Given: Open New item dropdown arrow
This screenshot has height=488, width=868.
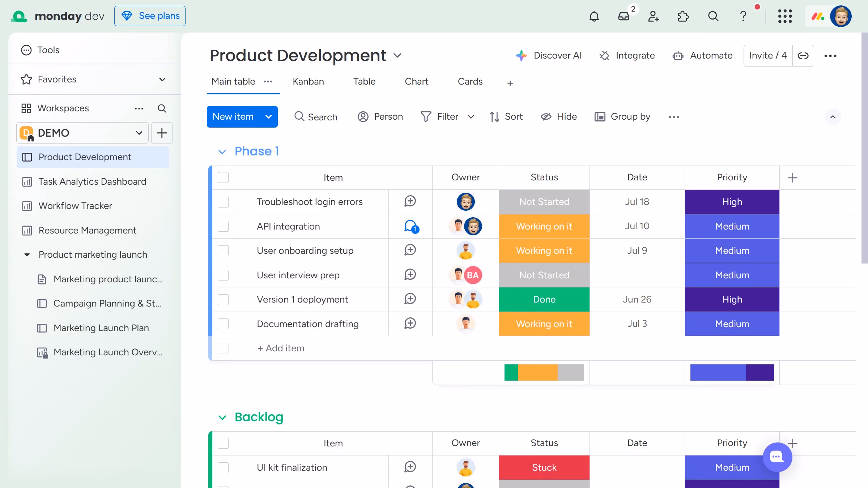Looking at the screenshot, I should coord(269,117).
